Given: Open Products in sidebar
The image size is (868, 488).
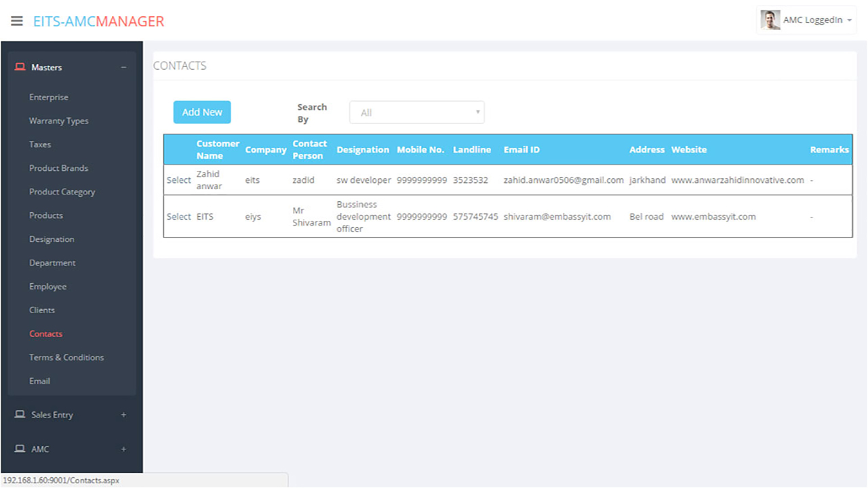Looking at the screenshot, I should [46, 216].
